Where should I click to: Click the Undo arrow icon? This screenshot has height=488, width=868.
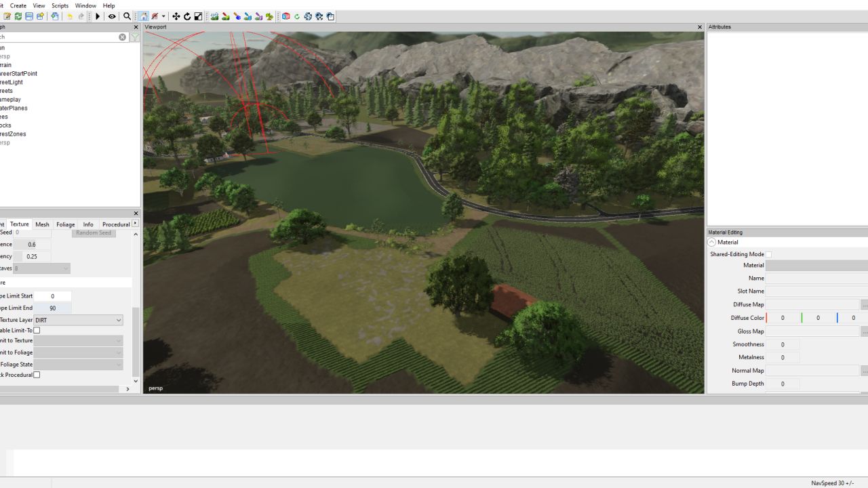(69, 16)
